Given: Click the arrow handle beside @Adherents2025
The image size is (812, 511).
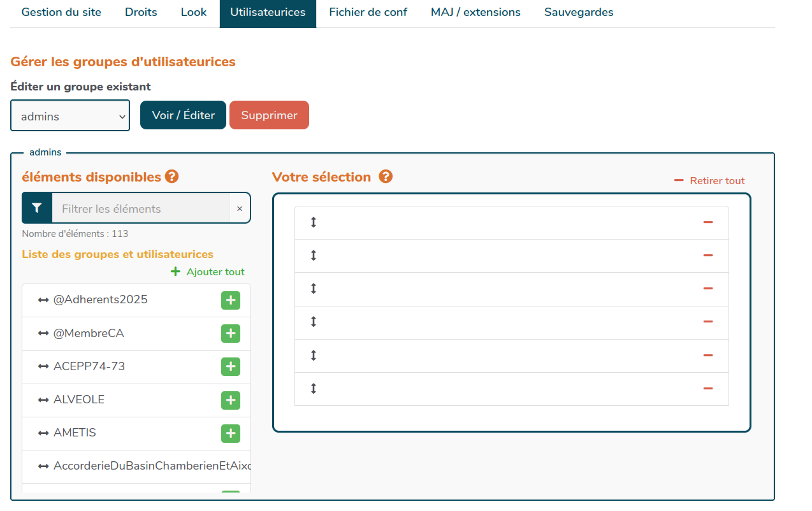Looking at the screenshot, I should [43, 300].
